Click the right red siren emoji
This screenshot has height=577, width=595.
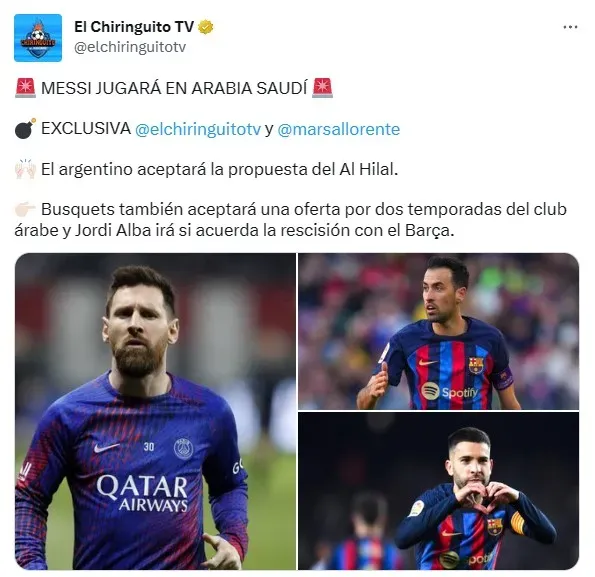(322, 88)
